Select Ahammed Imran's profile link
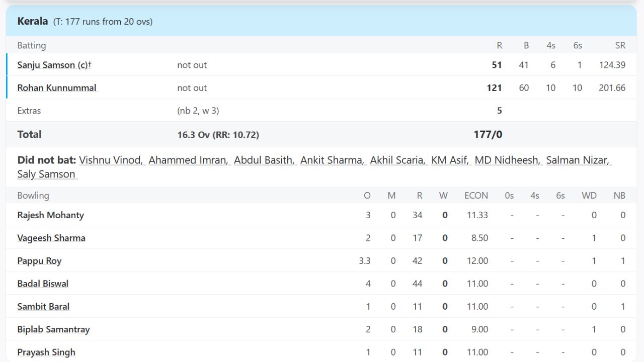 [188, 160]
